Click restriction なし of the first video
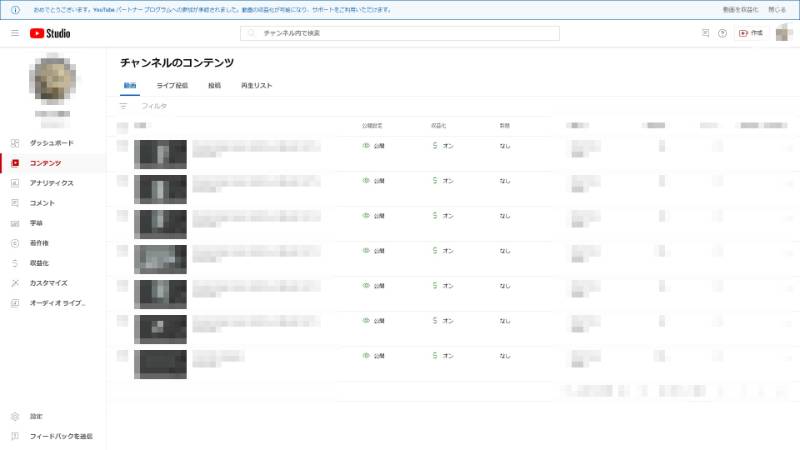This screenshot has height=450, width=800. [505, 146]
